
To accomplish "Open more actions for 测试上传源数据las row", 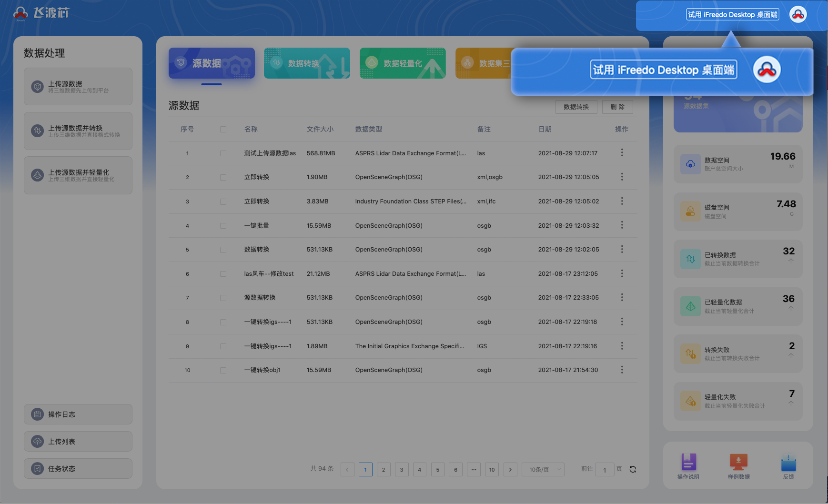I will point(622,152).
